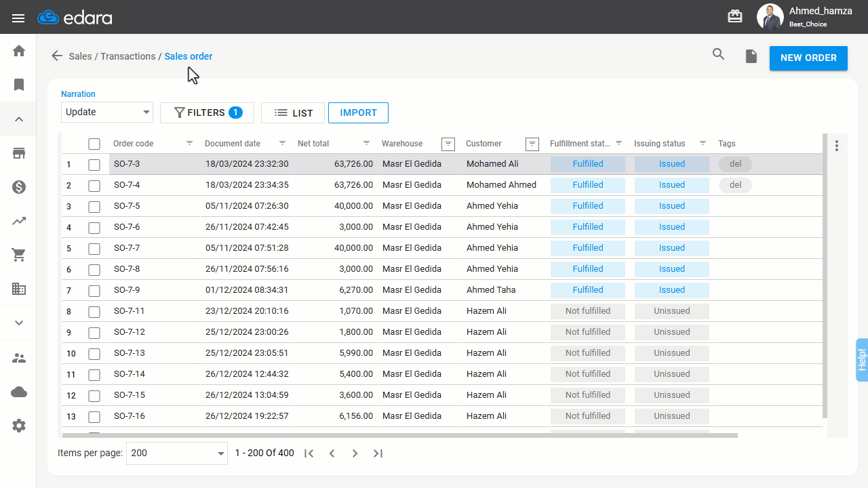Open the shopping cart sidebar icon
Screen dimensions: 868x488
point(19,255)
